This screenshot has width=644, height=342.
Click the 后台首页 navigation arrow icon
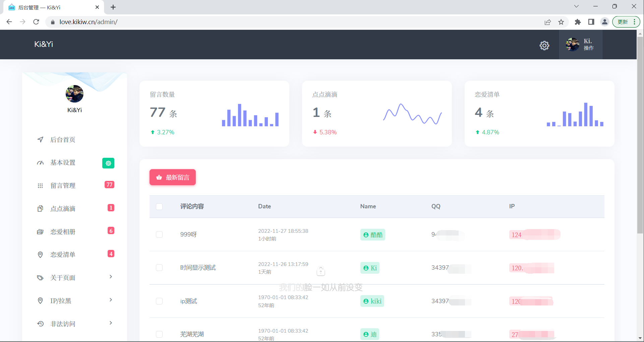pyautogui.click(x=40, y=140)
